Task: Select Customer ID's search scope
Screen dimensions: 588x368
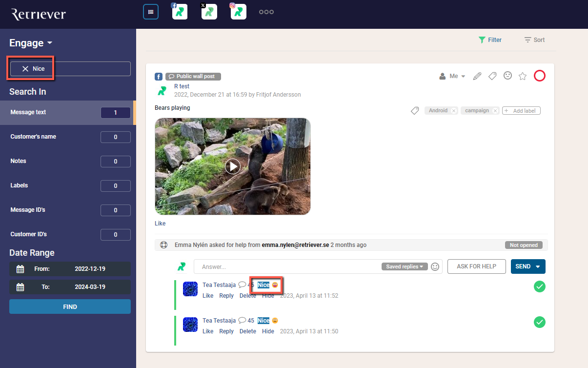Action: (68, 234)
